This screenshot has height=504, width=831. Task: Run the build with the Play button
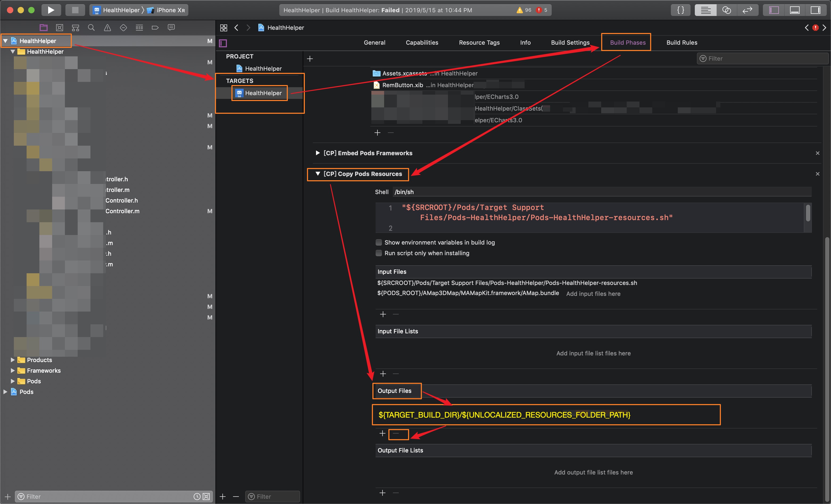click(x=51, y=10)
